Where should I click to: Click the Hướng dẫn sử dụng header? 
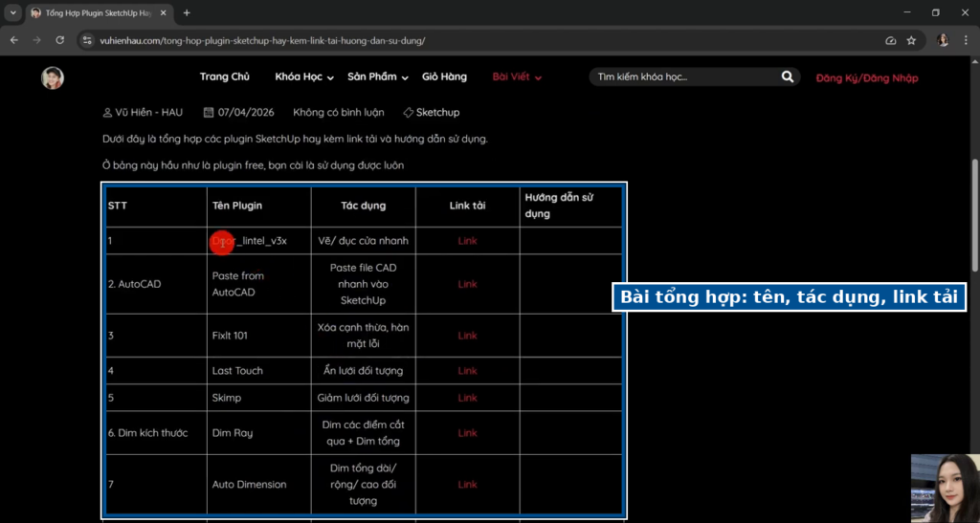pyautogui.click(x=559, y=206)
